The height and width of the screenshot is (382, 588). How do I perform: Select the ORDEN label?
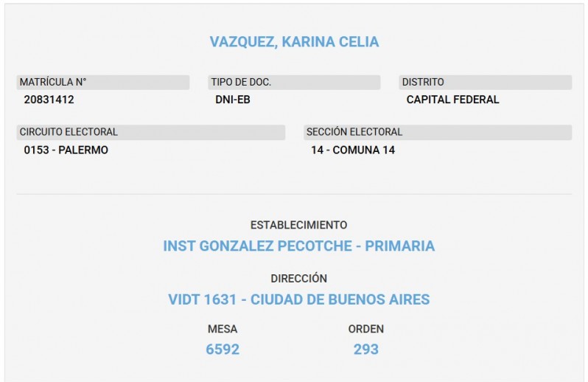tap(366, 329)
